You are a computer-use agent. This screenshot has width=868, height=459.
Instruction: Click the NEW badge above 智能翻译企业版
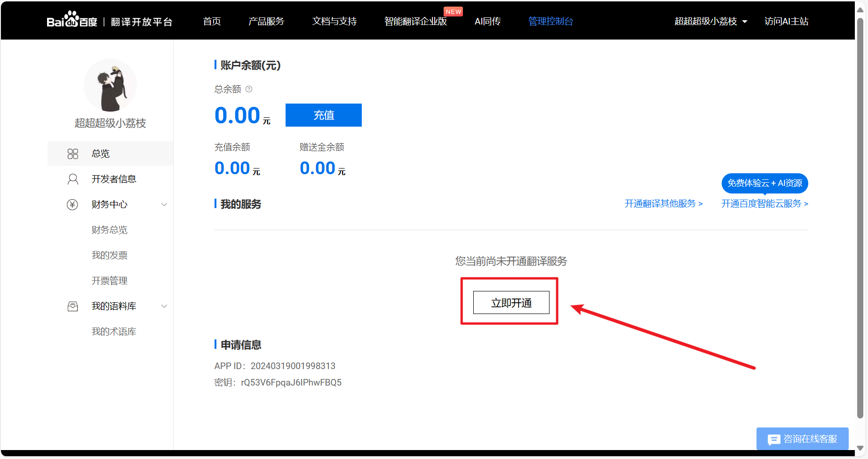point(453,11)
